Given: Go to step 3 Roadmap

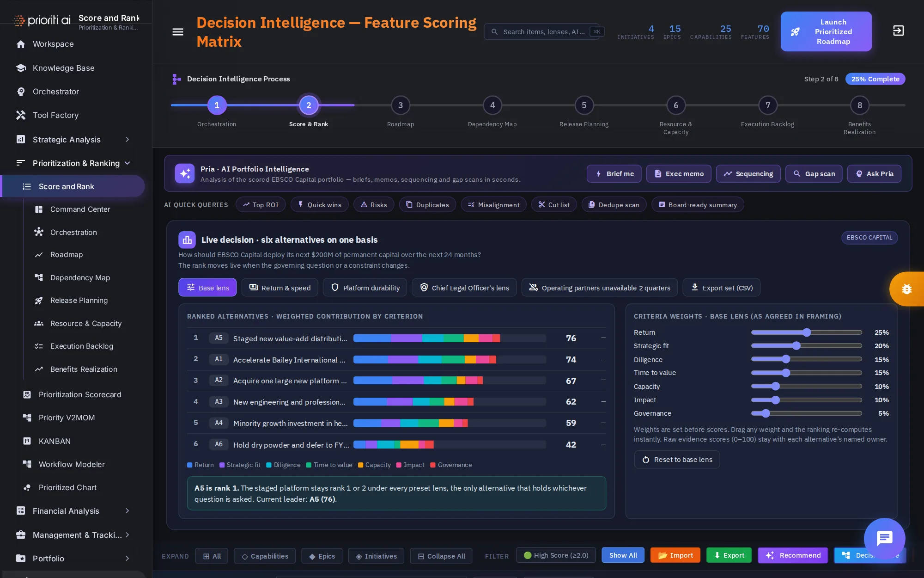Looking at the screenshot, I should click(x=401, y=105).
